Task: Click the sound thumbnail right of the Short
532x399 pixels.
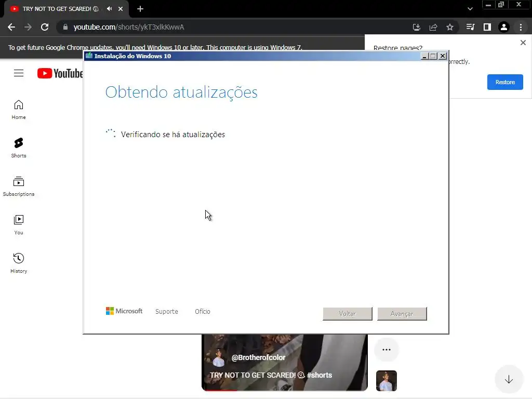Action: (387, 381)
